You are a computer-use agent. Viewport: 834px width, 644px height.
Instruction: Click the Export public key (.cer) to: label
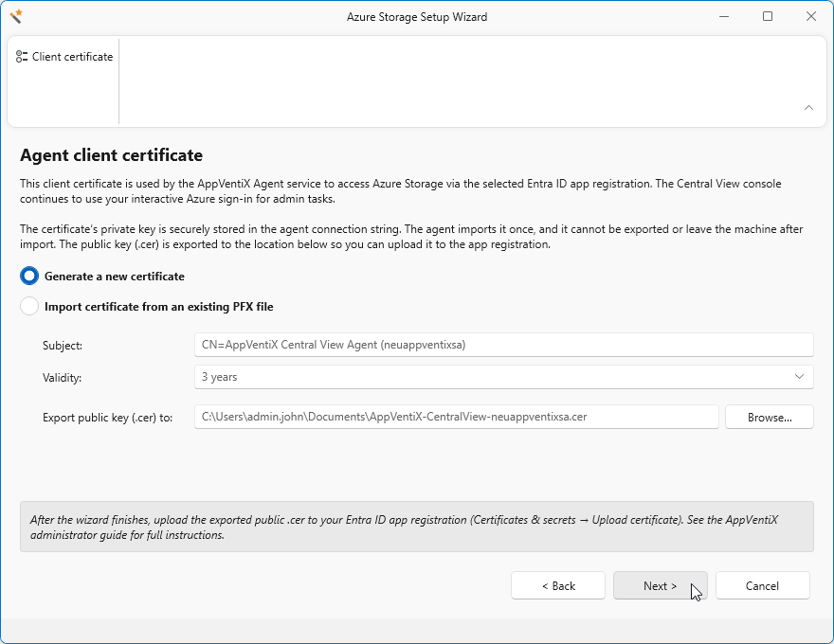(x=107, y=418)
